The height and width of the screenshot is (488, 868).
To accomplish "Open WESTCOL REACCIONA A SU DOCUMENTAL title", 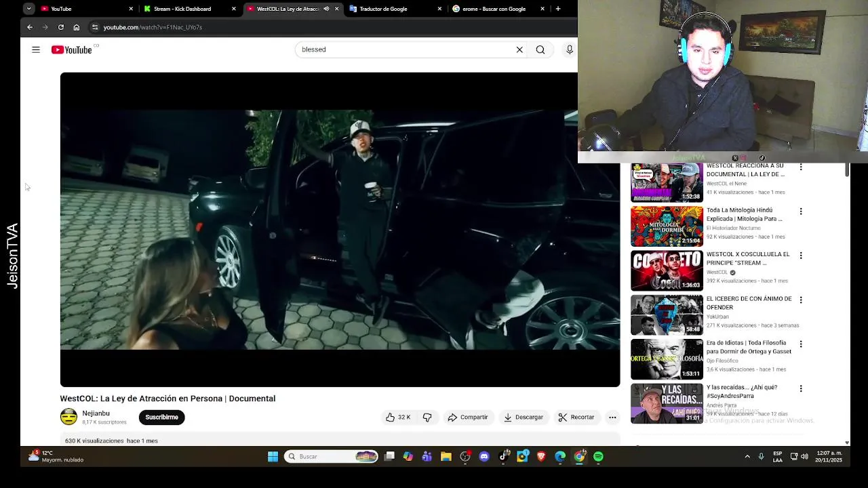I will click(x=745, y=170).
